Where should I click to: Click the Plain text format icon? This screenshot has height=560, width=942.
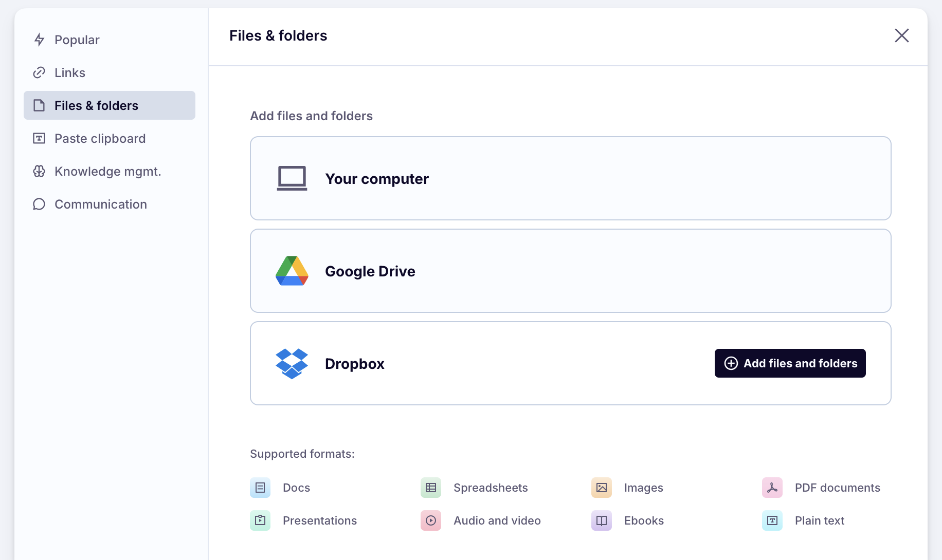click(x=772, y=520)
